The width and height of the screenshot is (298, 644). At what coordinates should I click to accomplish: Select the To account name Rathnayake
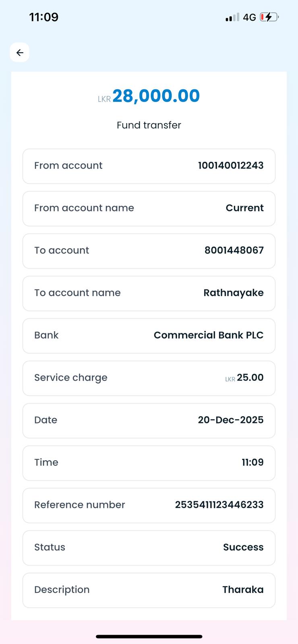point(233,293)
